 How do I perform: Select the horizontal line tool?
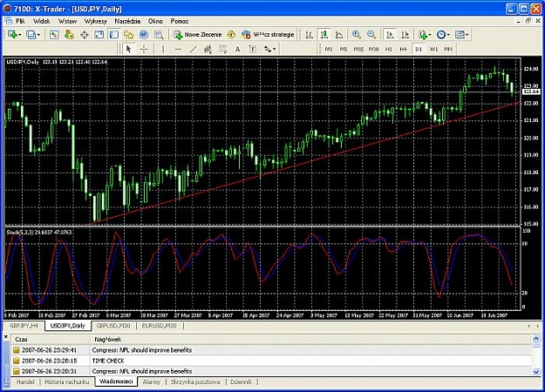point(178,50)
